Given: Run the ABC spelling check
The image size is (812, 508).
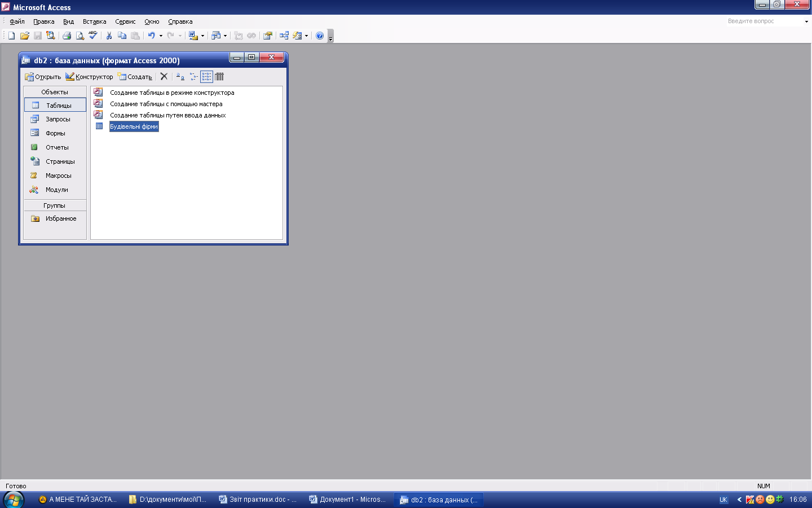Looking at the screenshot, I should coord(93,36).
